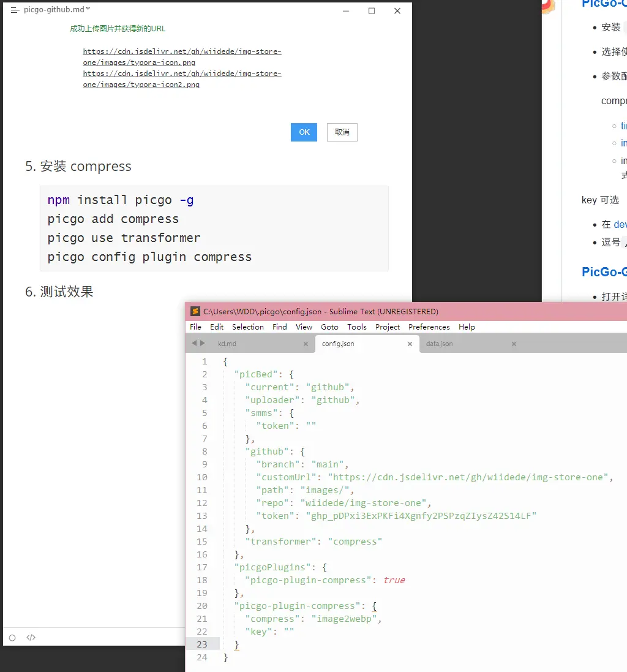The height and width of the screenshot is (672, 627).
Task: Click the "key": "" line
Action: tap(270, 632)
